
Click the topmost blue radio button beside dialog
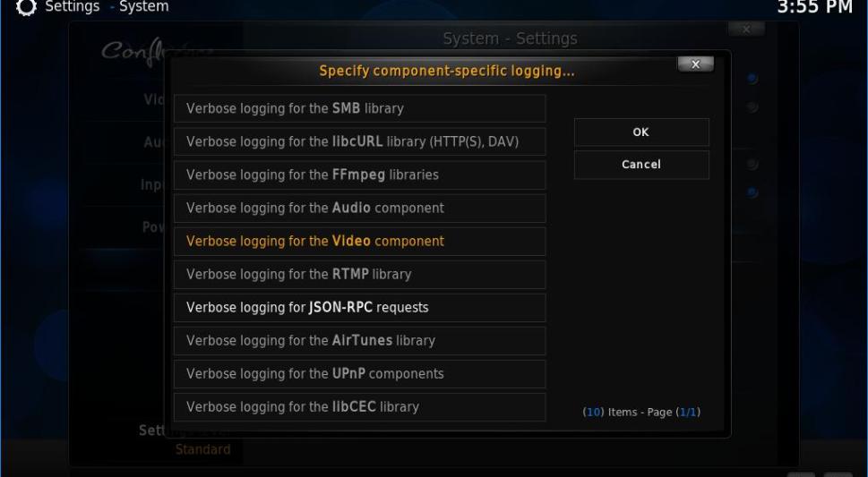tap(752, 80)
